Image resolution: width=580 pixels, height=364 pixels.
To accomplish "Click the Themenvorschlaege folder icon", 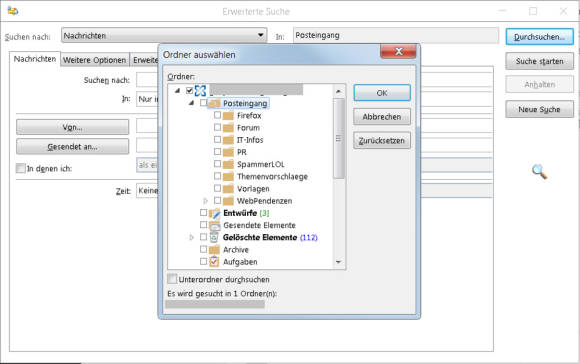I will [228, 177].
